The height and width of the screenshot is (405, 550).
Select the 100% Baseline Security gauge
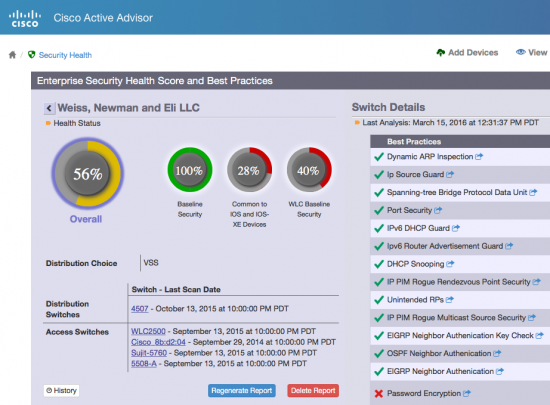[x=190, y=170]
